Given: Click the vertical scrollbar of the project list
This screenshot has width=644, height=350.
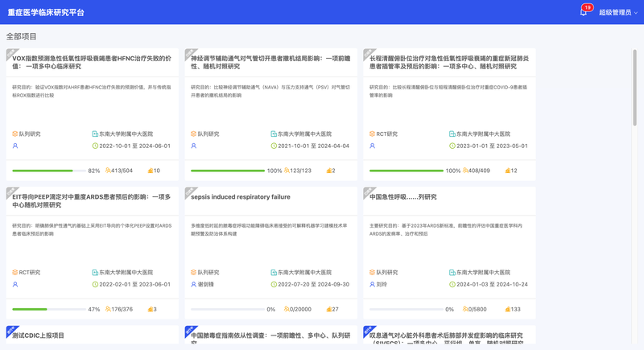Looking at the screenshot, I should tap(634, 88).
